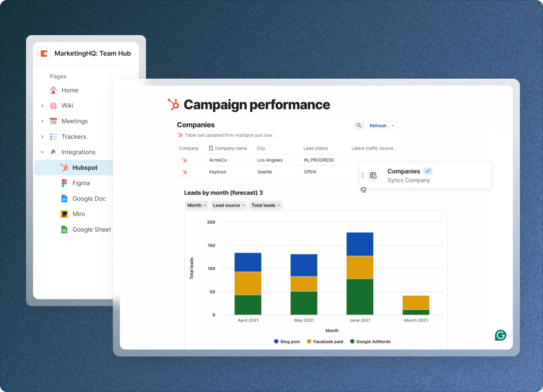This screenshot has height=392, width=543.
Task: Toggle the Blog post legend entry
Action: click(x=287, y=342)
